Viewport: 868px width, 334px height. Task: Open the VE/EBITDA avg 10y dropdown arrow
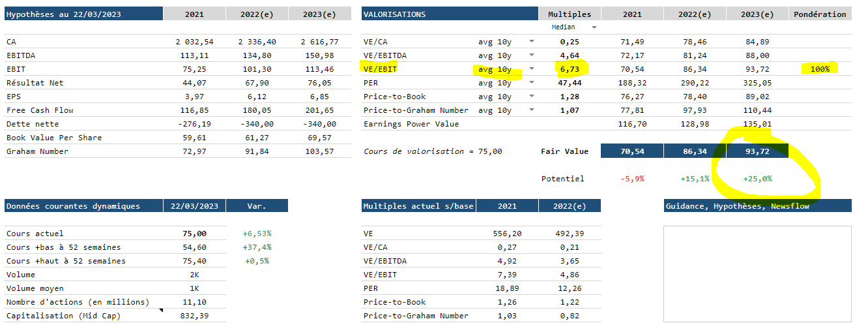click(x=531, y=55)
